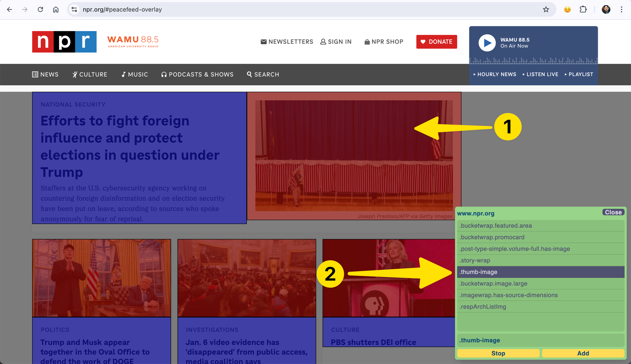Read the foreign disinformation story summary paragraph

tap(133, 203)
